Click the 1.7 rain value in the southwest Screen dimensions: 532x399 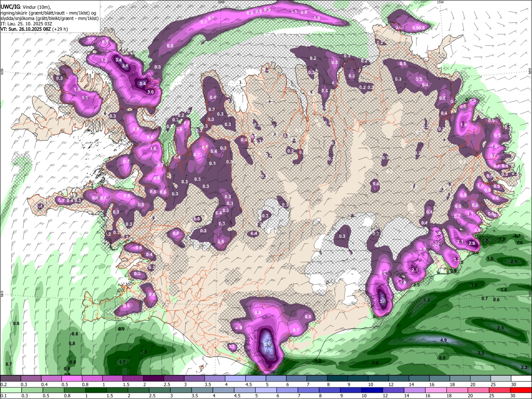122,362
